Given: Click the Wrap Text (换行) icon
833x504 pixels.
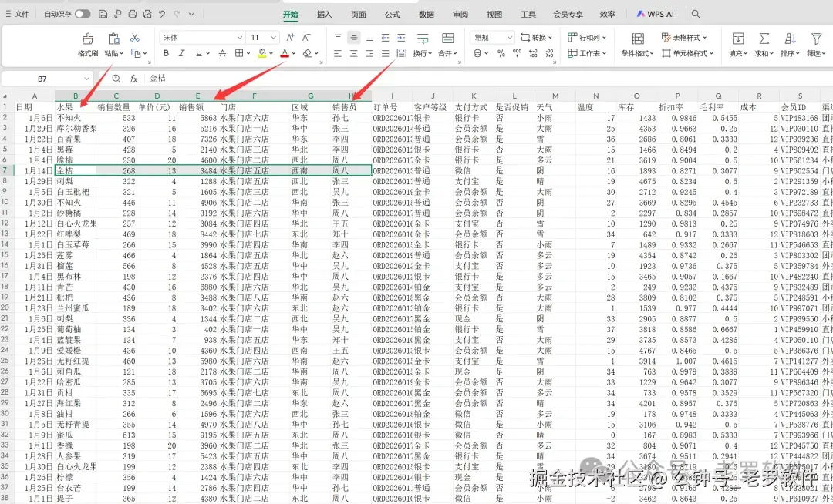Looking at the screenshot, I should click(x=423, y=39).
